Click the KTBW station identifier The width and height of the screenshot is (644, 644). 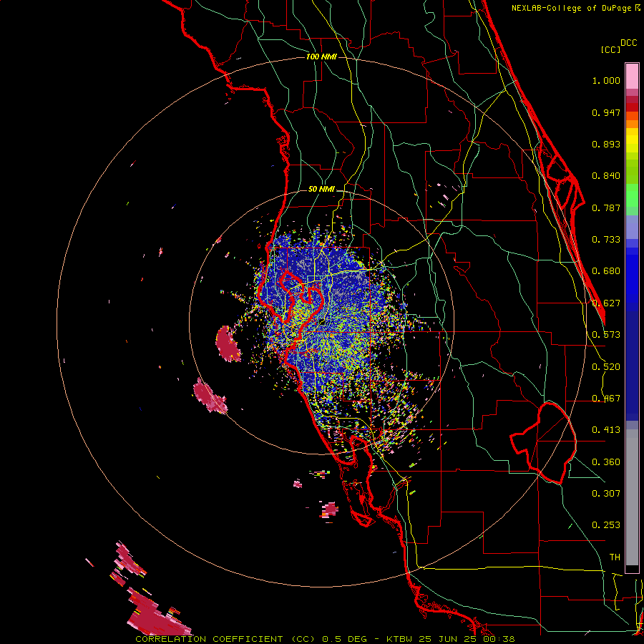(x=401, y=639)
